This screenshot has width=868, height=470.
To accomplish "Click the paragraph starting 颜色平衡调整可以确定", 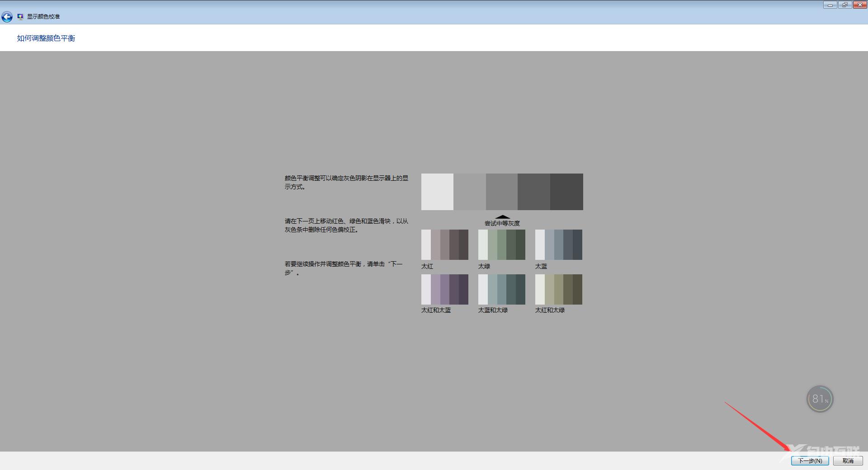I will [x=347, y=183].
